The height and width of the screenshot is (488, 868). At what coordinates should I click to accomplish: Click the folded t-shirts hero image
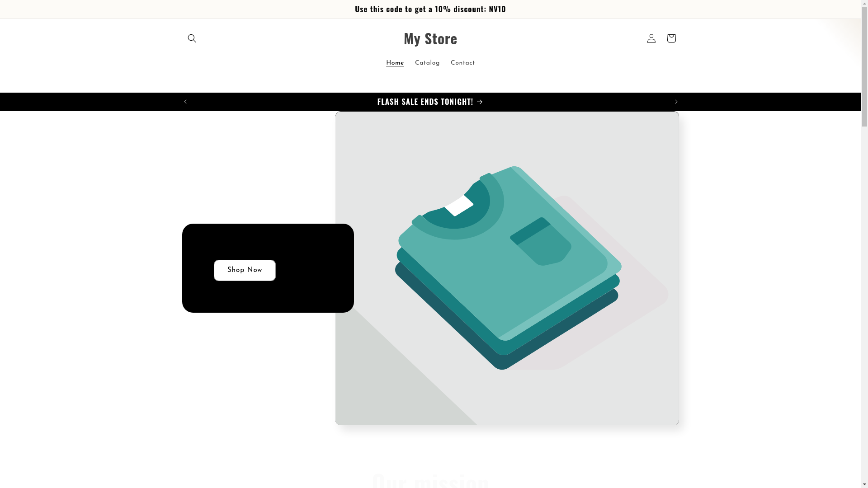click(507, 268)
